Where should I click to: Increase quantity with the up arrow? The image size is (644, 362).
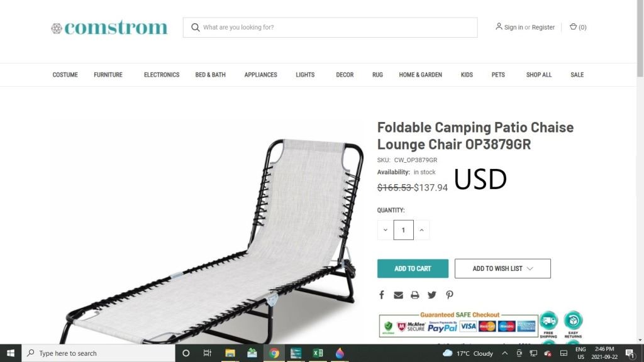coord(421,230)
